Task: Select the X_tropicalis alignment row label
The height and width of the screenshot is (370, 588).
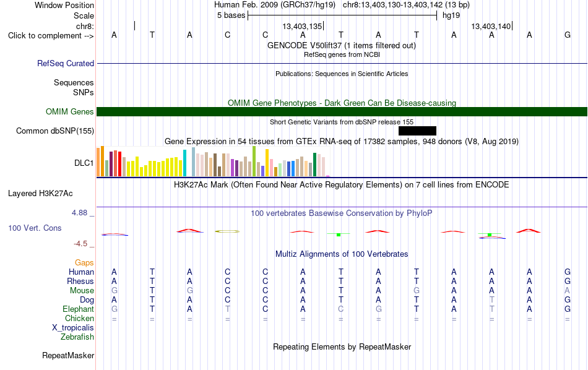Action: pos(73,328)
